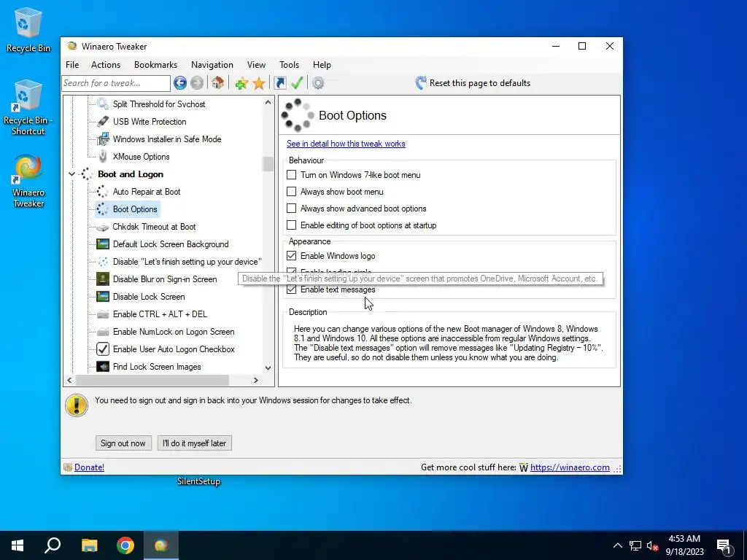The width and height of the screenshot is (747, 560).
Task: Click the tree's scroll down arrow
Action: click(268, 368)
